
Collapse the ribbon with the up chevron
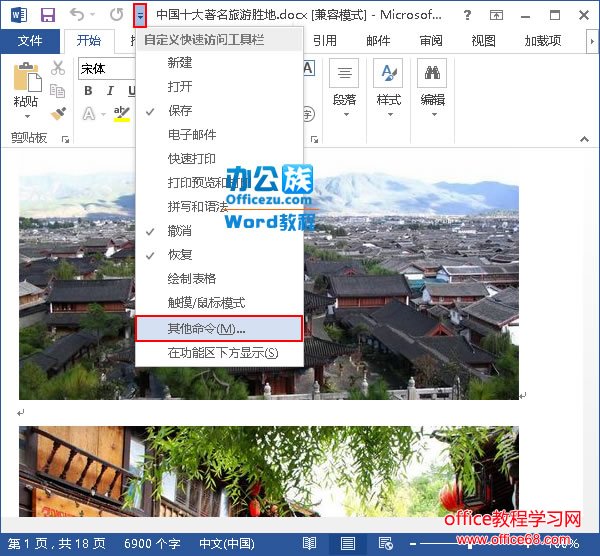click(584, 139)
